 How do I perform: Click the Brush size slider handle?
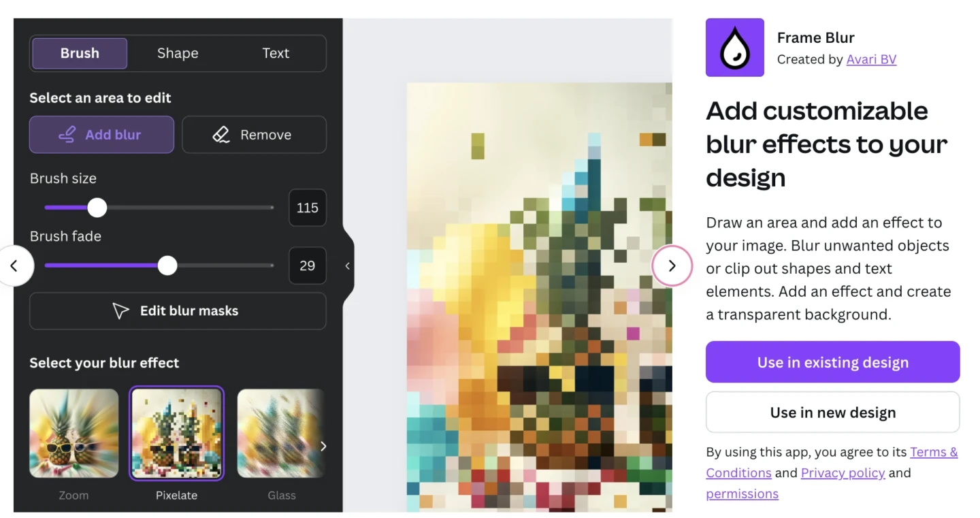(x=97, y=208)
